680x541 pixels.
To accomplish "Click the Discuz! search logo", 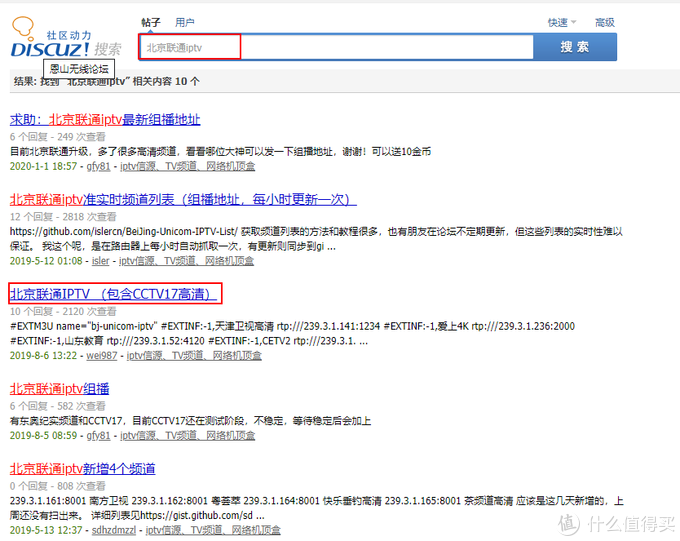I will pyautogui.click(x=66, y=38).
